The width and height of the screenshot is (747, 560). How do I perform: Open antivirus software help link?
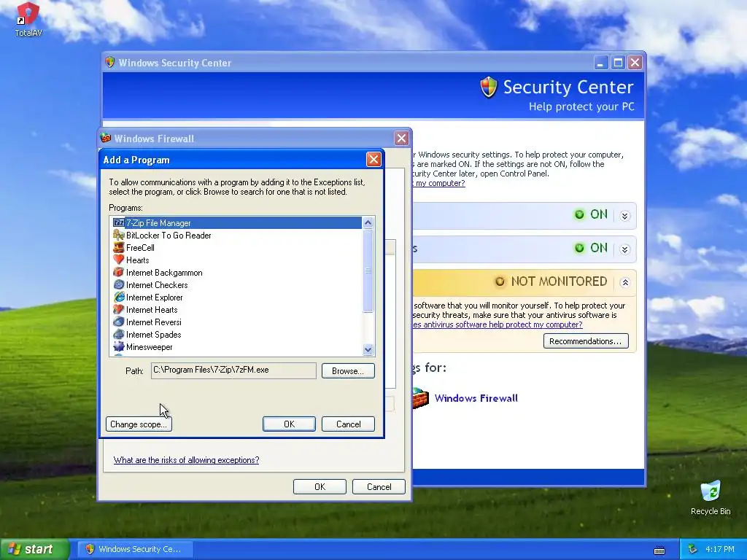(x=498, y=324)
